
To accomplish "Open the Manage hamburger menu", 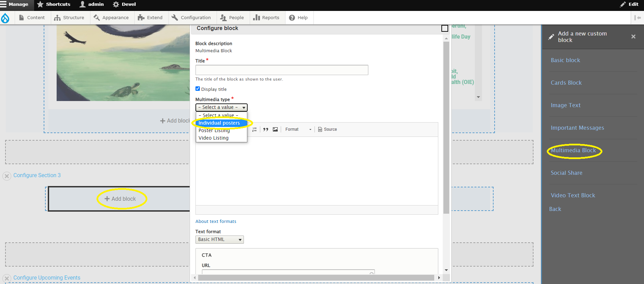I will [14, 4].
